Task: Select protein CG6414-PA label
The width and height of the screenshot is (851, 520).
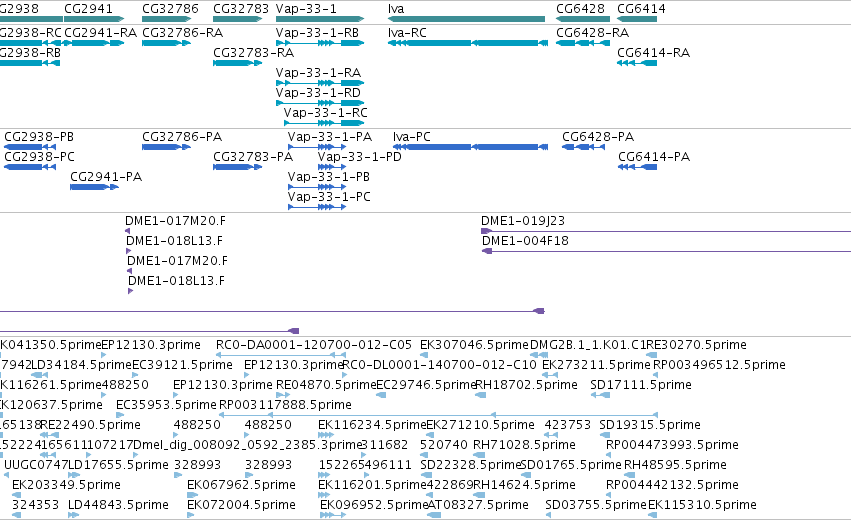Action: (x=654, y=157)
